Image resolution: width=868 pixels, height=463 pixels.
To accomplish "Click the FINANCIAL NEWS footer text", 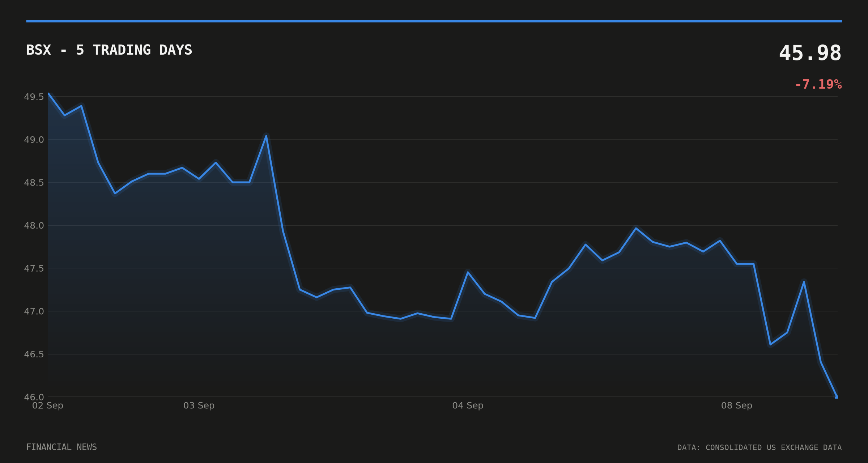I will pyautogui.click(x=61, y=447).
